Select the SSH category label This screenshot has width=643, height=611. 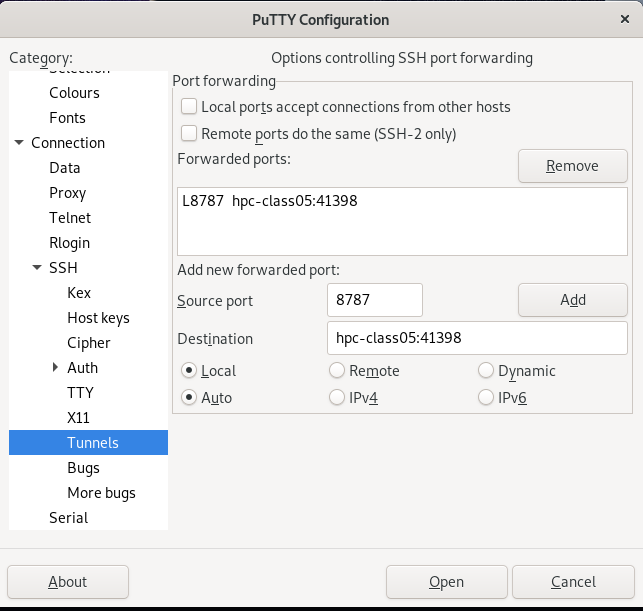(63, 268)
